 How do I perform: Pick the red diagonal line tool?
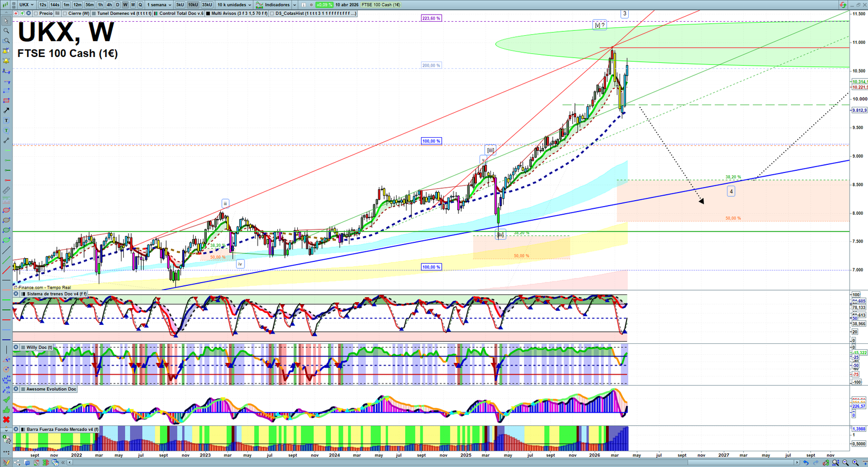[x=6, y=271]
